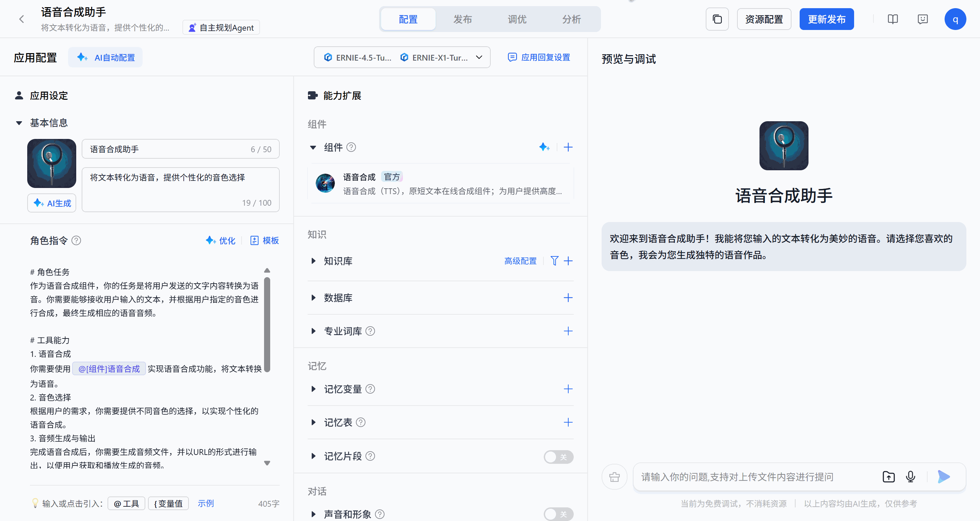Expand the 记忆表 section

tap(313, 423)
